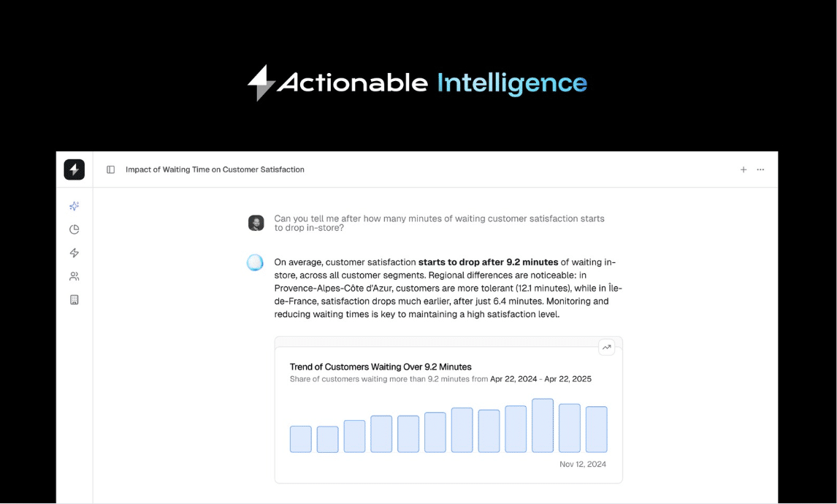The image size is (837, 504).
Task: Open the building/stores sidebar icon
Action: [74, 299]
